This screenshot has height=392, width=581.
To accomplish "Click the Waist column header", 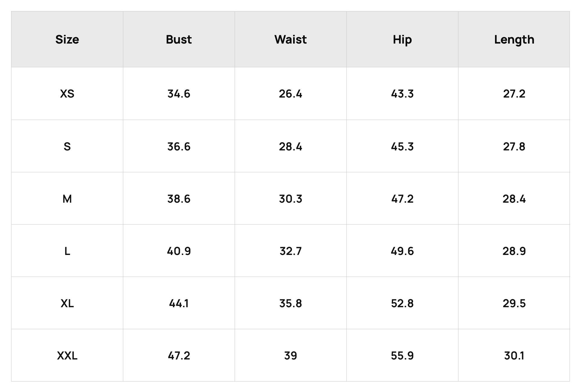I will pyautogui.click(x=290, y=39).
